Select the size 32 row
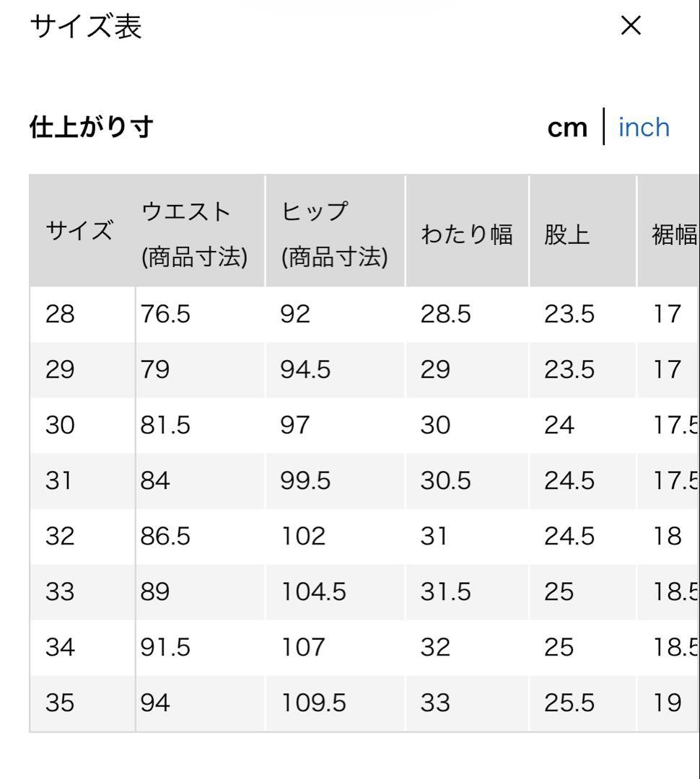Viewport: 700px width, 779px height. [364, 537]
